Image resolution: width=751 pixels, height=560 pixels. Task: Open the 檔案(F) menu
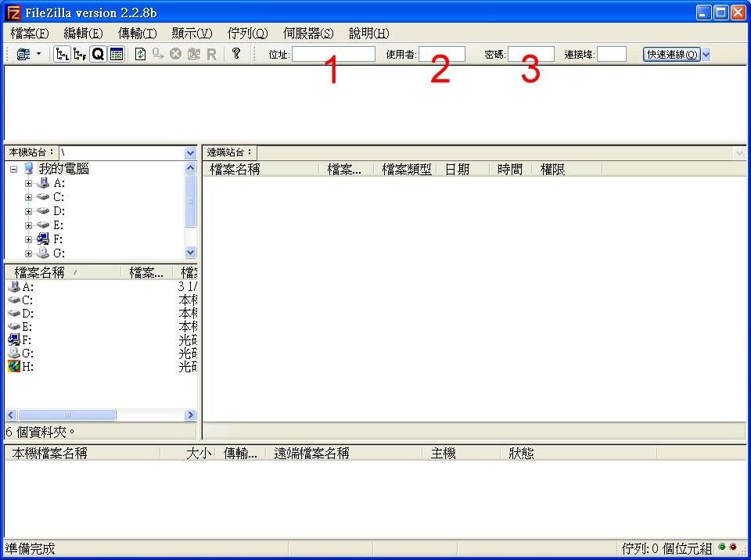point(30,34)
